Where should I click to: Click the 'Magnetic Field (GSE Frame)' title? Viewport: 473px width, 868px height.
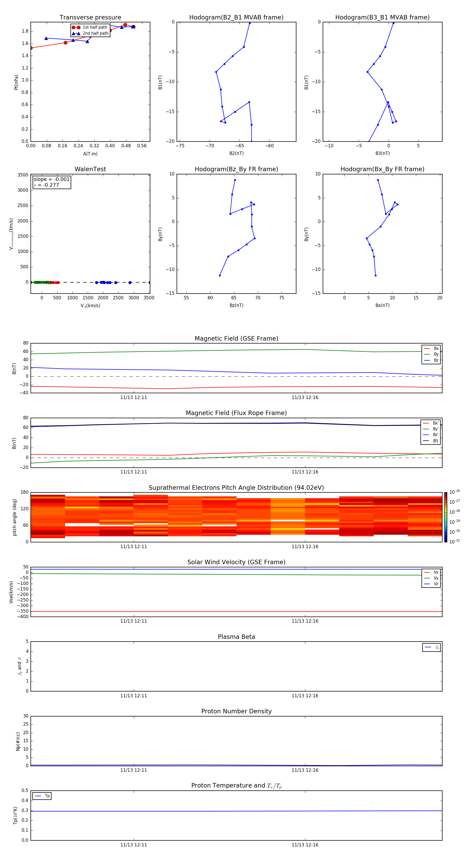coord(236,339)
